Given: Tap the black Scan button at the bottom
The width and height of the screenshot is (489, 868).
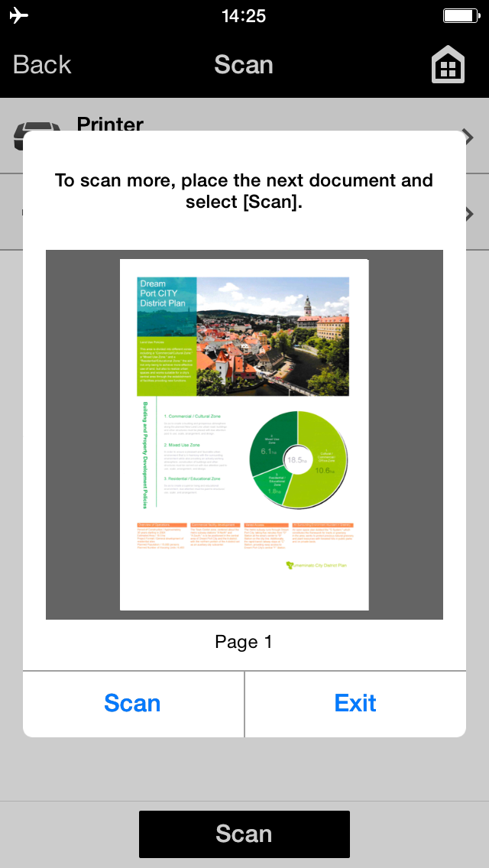Looking at the screenshot, I should tap(244, 834).
